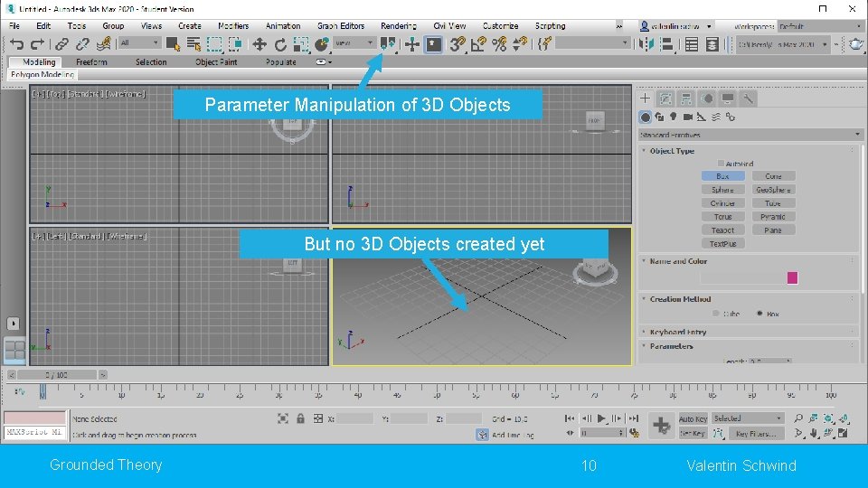This screenshot has width=868, height=488.
Task: Toggle the Auto Key button
Action: click(x=693, y=418)
